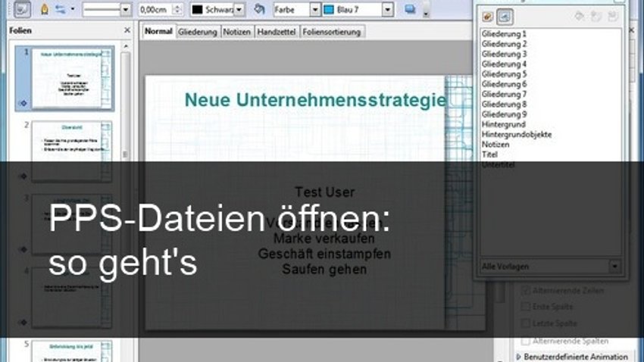Switch to the Gliederung tab
Image resolution: width=644 pixels, height=362 pixels.
pos(198,32)
